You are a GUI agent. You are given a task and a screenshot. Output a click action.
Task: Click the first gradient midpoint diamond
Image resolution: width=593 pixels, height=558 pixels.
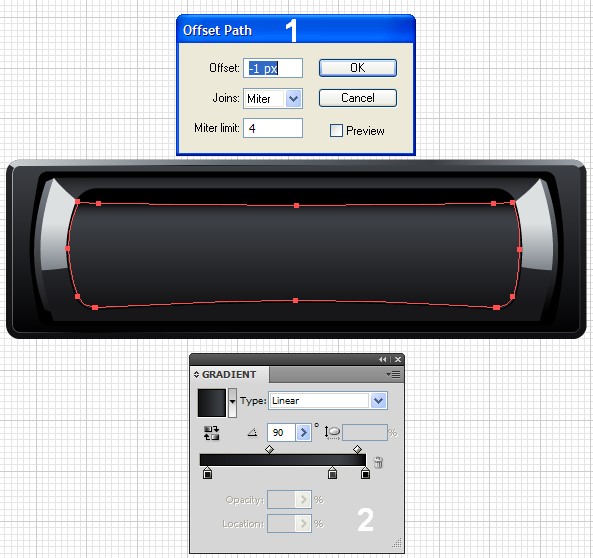click(269, 449)
